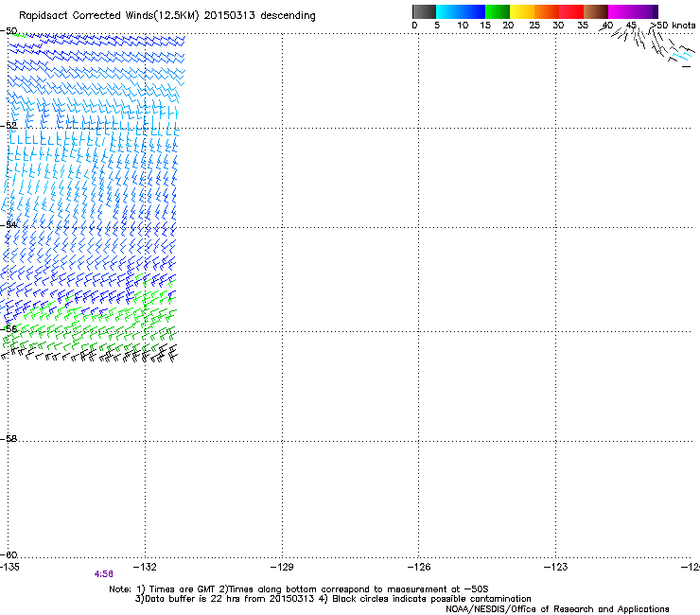Click the '>50 knots' legend label
The width and height of the screenshot is (700, 615).
[x=673, y=25]
